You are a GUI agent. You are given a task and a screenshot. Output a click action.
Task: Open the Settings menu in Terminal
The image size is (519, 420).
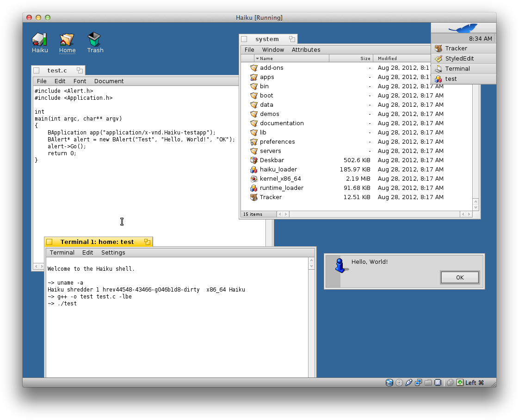[113, 253]
